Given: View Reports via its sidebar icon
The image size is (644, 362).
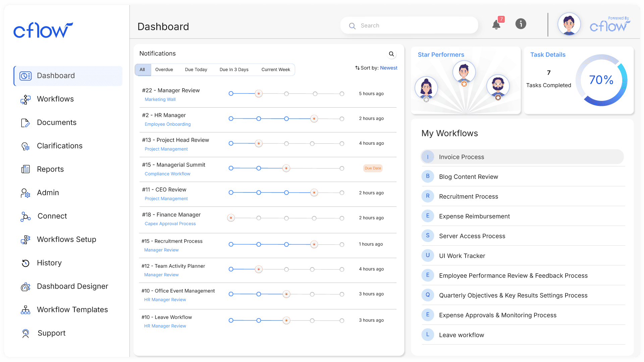Looking at the screenshot, I should 25,169.
